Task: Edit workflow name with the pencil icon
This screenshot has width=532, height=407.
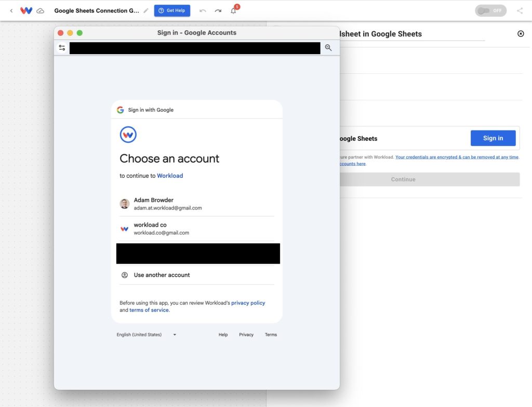Action: coord(146,10)
